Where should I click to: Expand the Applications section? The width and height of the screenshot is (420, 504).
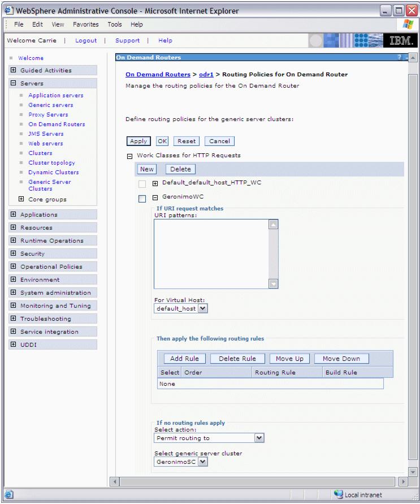(13, 214)
